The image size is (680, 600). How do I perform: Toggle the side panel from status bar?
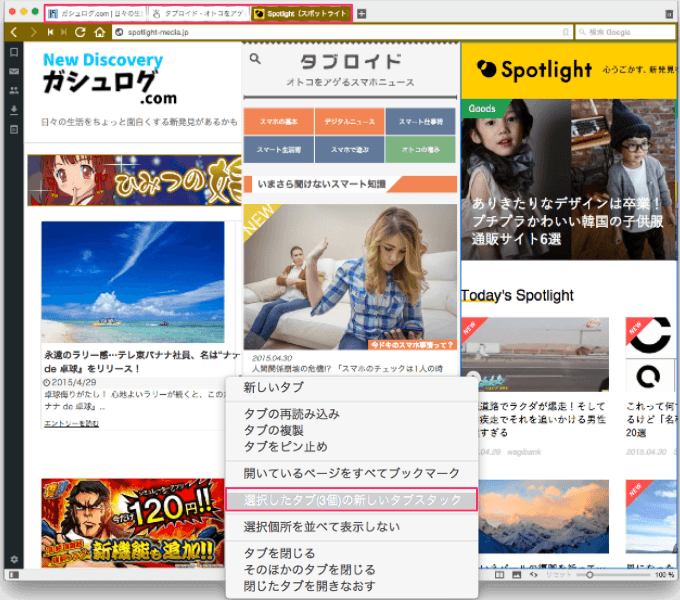click(x=14, y=575)
